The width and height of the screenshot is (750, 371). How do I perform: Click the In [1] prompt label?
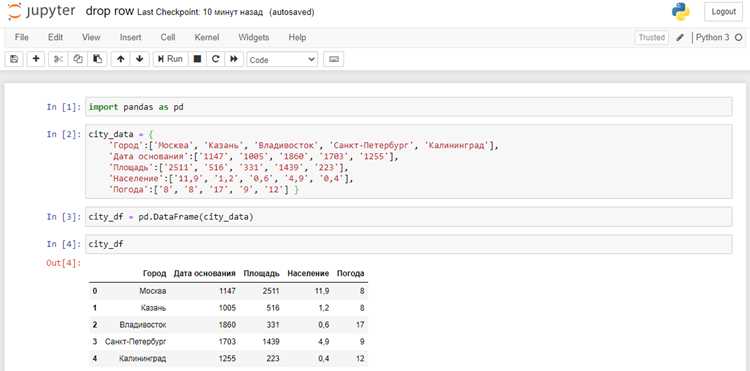coord(64,107)
